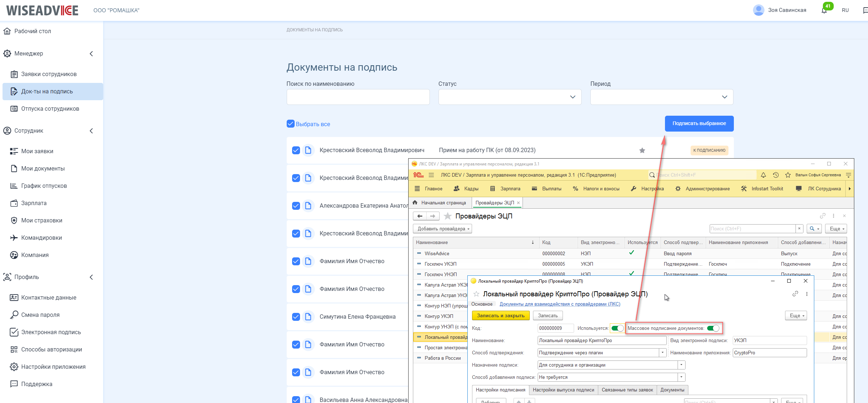Image resolution: width=868 pixels, height=403 pixels.
Task: Click the Поиск по наименованию input field
Action: (358, 97)
